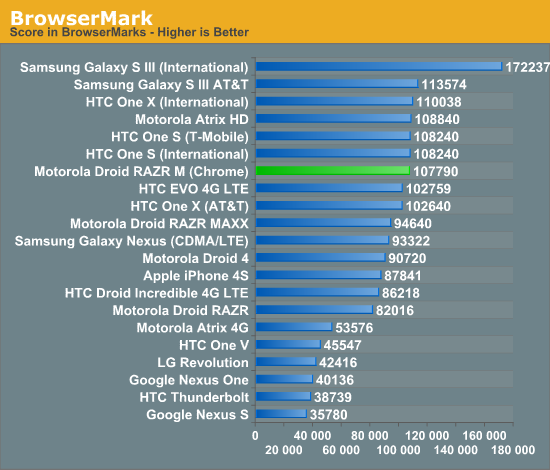Click the score value 102759
This screenshot has width=550, height=470.
click(428, 189)
